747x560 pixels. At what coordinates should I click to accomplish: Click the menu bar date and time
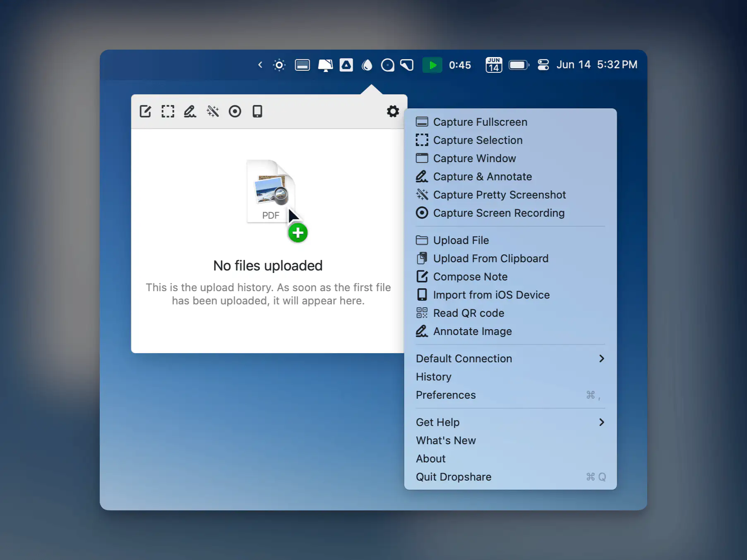coord(597,65)
